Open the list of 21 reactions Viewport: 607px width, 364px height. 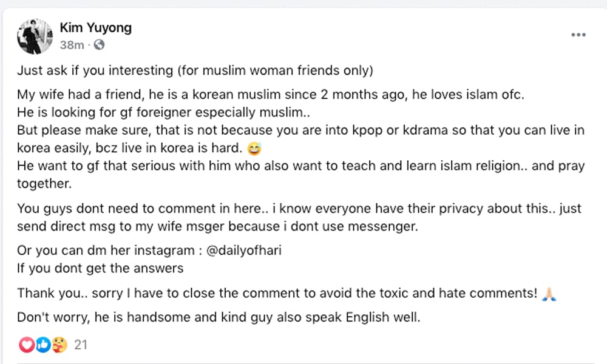point(81,345)
